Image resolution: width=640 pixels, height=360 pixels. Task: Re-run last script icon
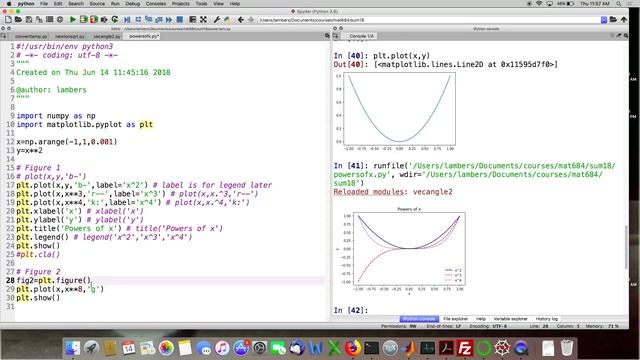tap(115, 20)
